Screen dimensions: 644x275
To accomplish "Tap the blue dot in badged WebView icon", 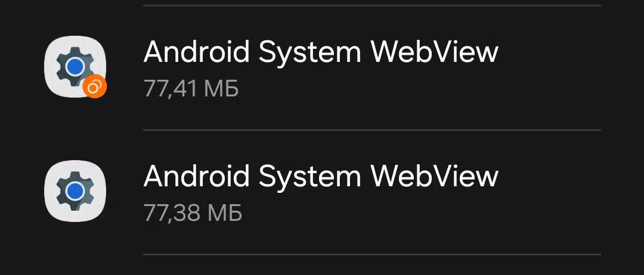I will (x=75, y=67).
